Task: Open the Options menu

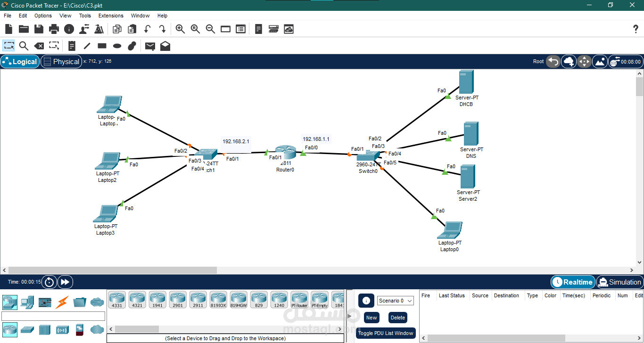Action: [43, 16]
